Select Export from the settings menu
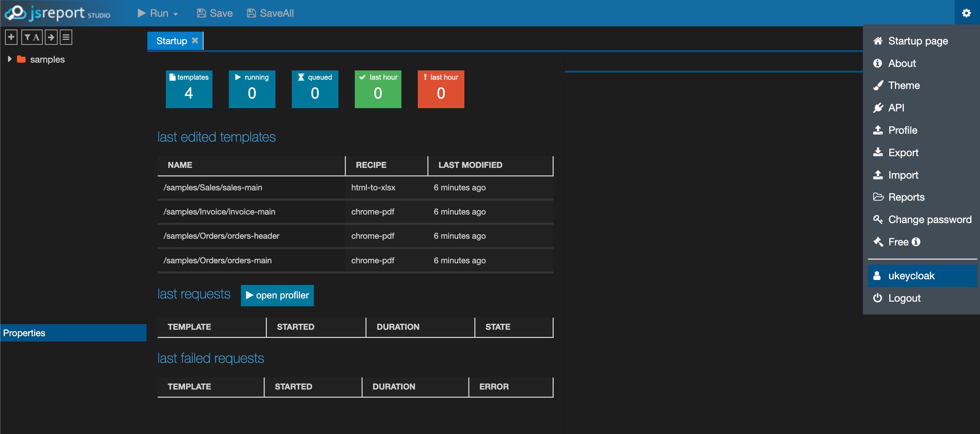Image resolution: width=980 pixels, height=434 pixels. click(x=921, y=153)
